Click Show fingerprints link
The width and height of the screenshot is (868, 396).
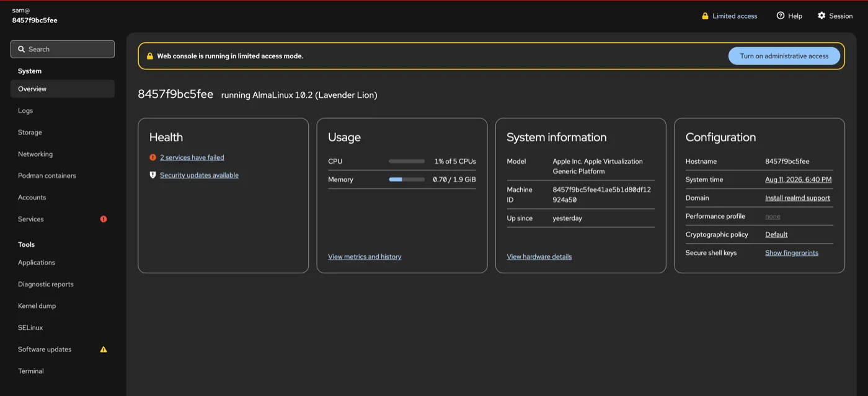coord(792,253)
